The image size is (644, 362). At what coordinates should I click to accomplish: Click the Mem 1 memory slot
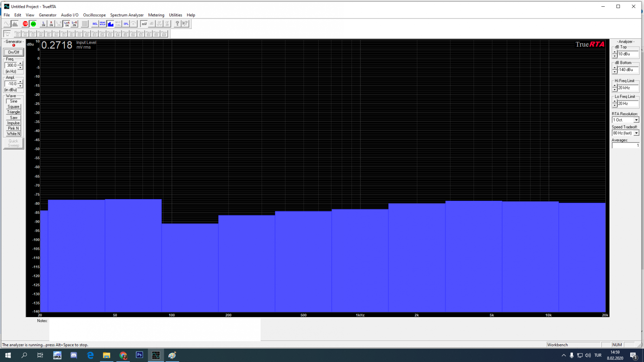[17, 34]
